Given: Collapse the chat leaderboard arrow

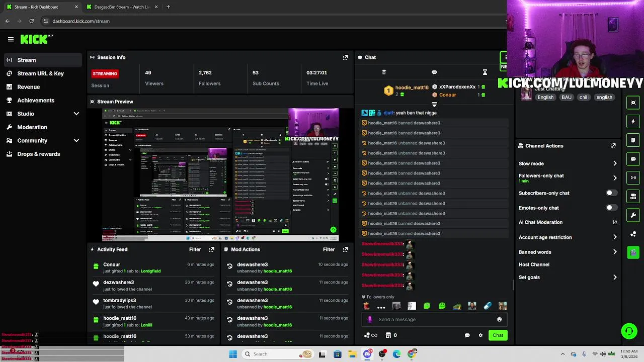Looking at the screenshot, I should [434, 105].
